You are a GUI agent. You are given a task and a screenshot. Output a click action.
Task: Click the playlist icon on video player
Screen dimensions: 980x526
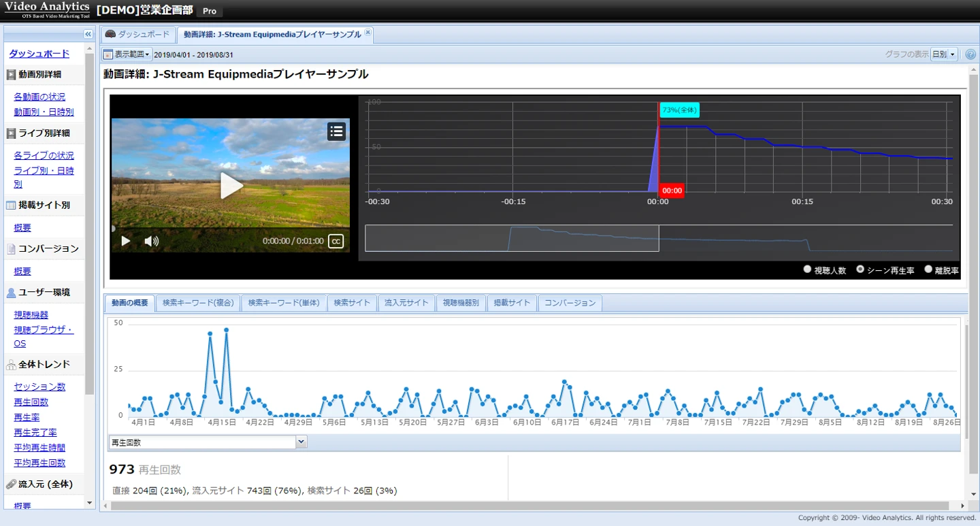click(336, 131)
